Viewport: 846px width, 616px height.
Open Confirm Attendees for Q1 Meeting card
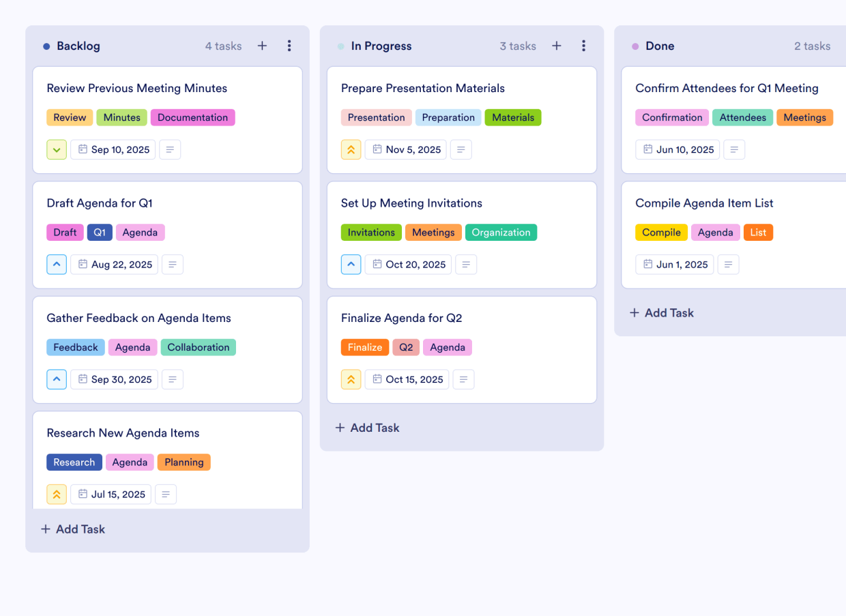(727, 88)
